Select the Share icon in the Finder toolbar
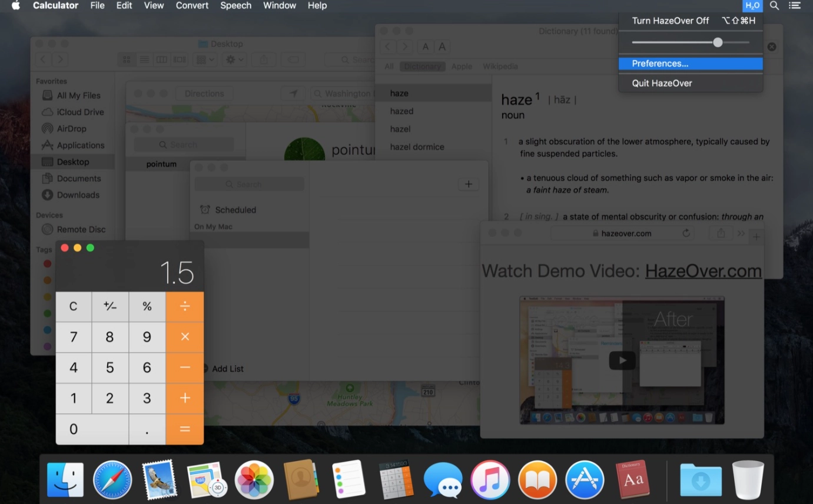Viewport: 813px width, 504px height. (x=263, y=59)
